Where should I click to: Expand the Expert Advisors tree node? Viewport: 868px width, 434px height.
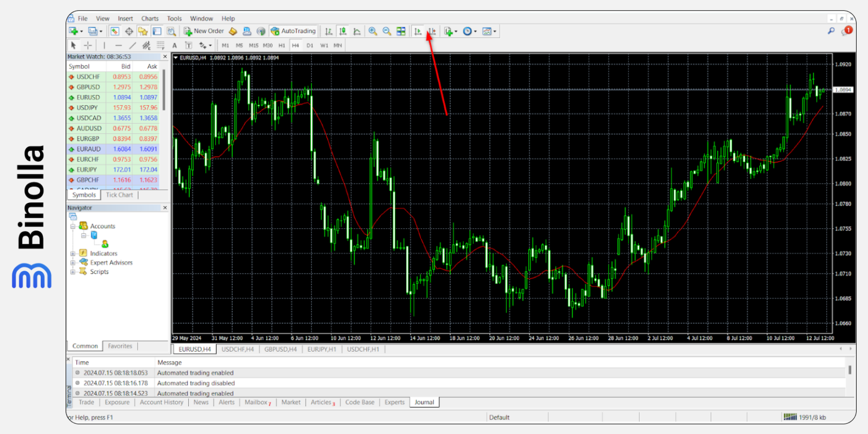point(74,262)
